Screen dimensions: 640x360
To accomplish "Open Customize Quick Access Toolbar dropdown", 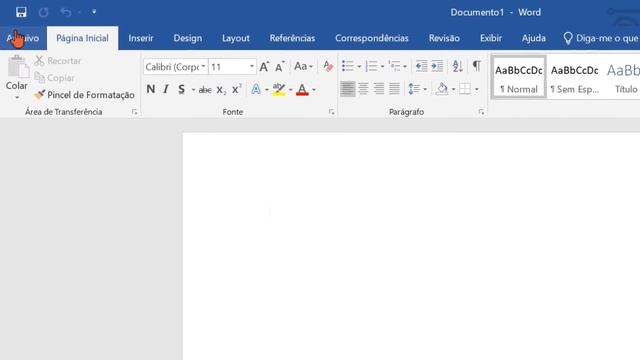I will click(94, 12).
